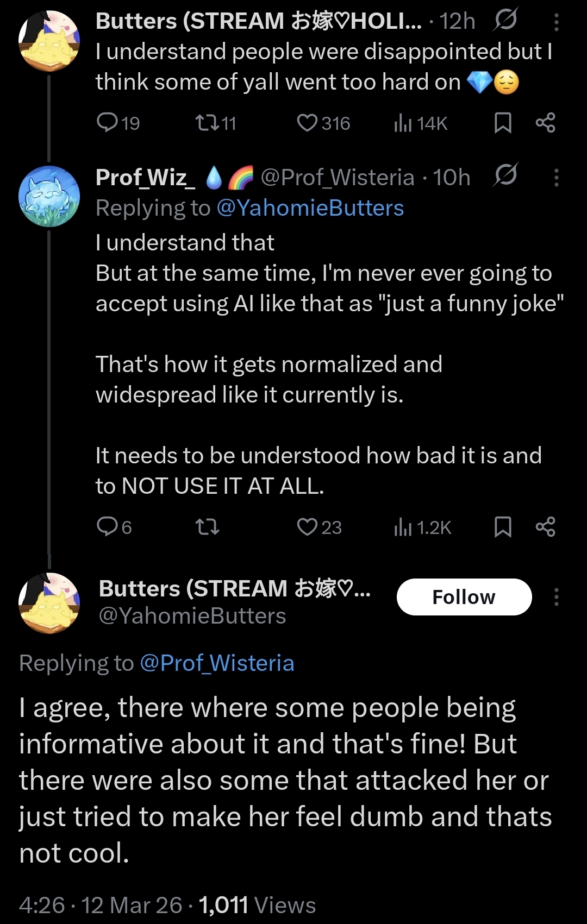Screen dimensions: 587x924
Task: Reply to Butters' first tweet
Action: coord(107,123)
